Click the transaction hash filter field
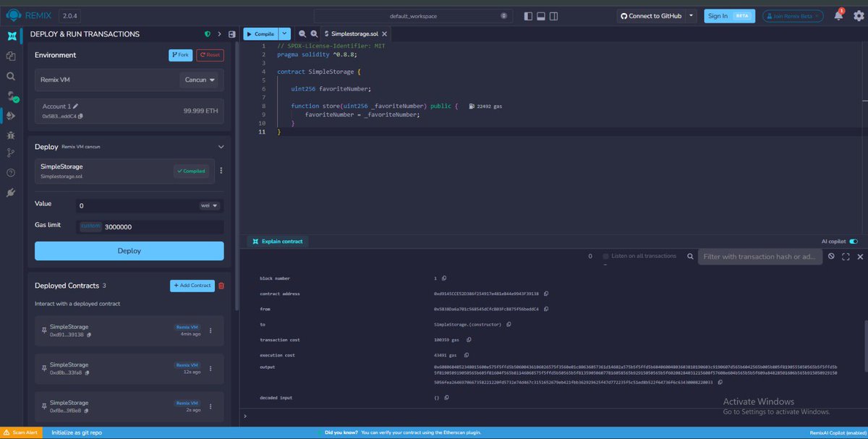Screen dimensions: 868x439 760,257
